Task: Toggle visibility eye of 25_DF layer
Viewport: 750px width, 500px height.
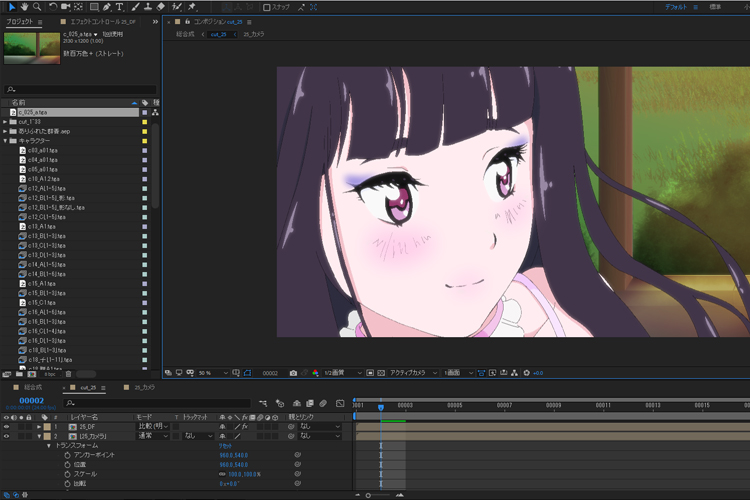Action: coord(6,426)
